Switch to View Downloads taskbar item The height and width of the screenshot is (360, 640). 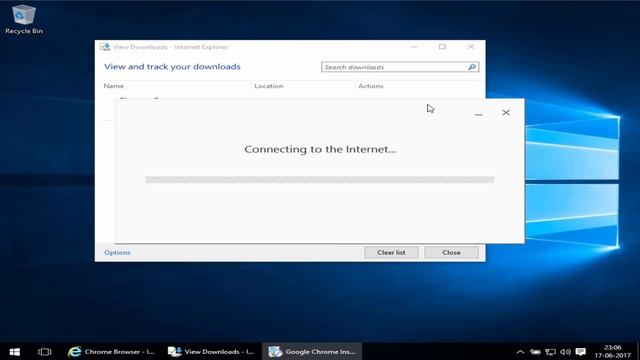click(x=211, y=351)
